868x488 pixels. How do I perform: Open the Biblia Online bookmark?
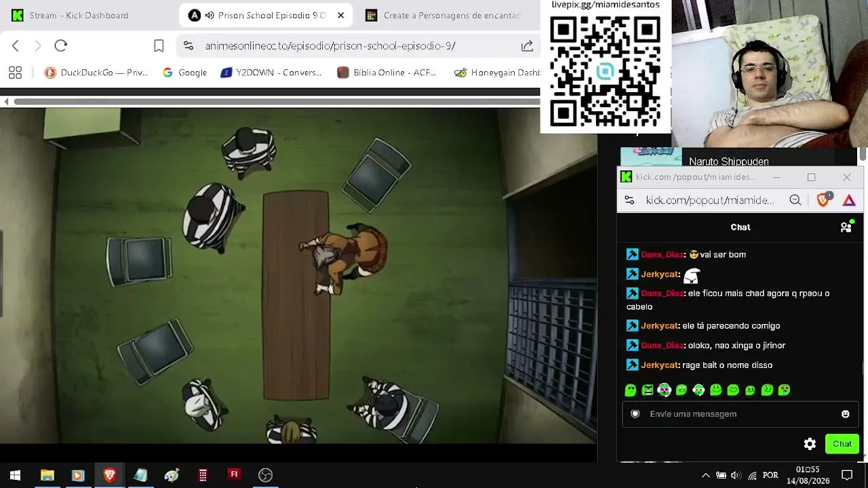click(387, 73)
